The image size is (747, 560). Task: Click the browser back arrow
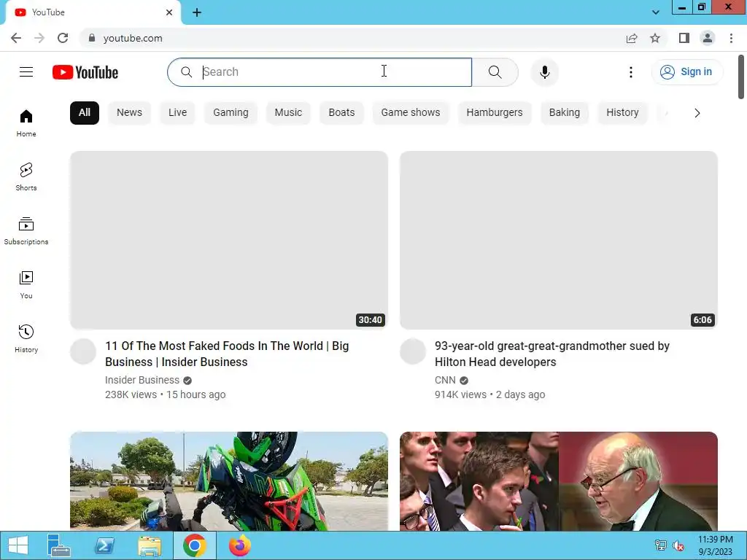click(16, 38)
